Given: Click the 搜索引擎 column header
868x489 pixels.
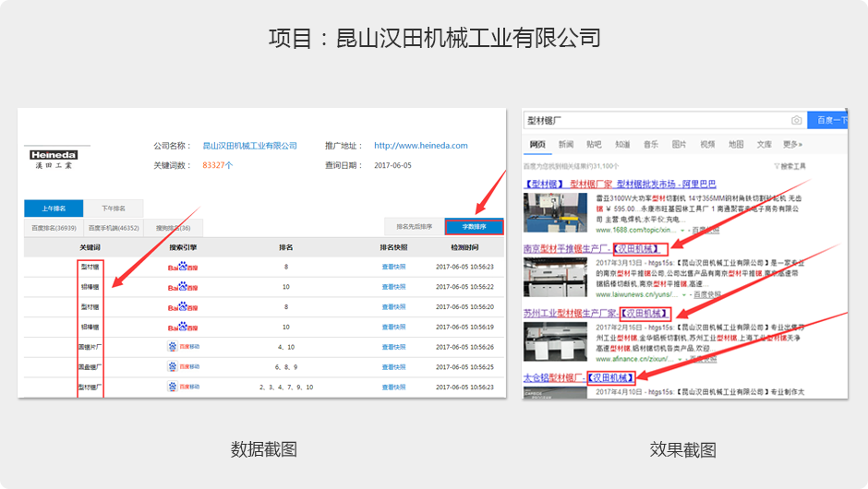Looking at the screenshot, I should pos(183,248).
